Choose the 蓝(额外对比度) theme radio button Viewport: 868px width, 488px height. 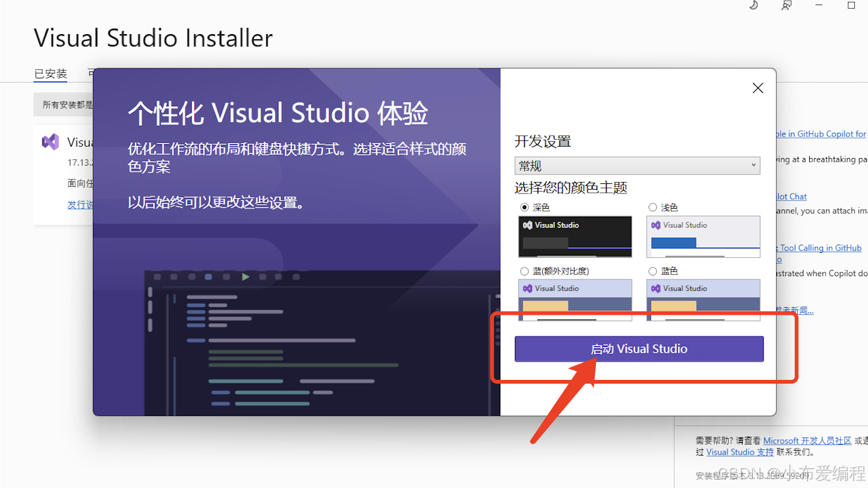pyautogui.click(x=524, y=271)
